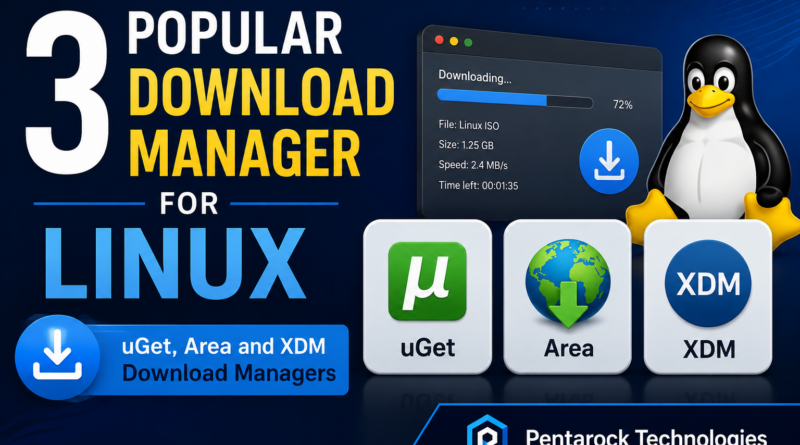Click the Pentarock Technologies hexagon logo
The image size is (800, 445).
[487, 430]
